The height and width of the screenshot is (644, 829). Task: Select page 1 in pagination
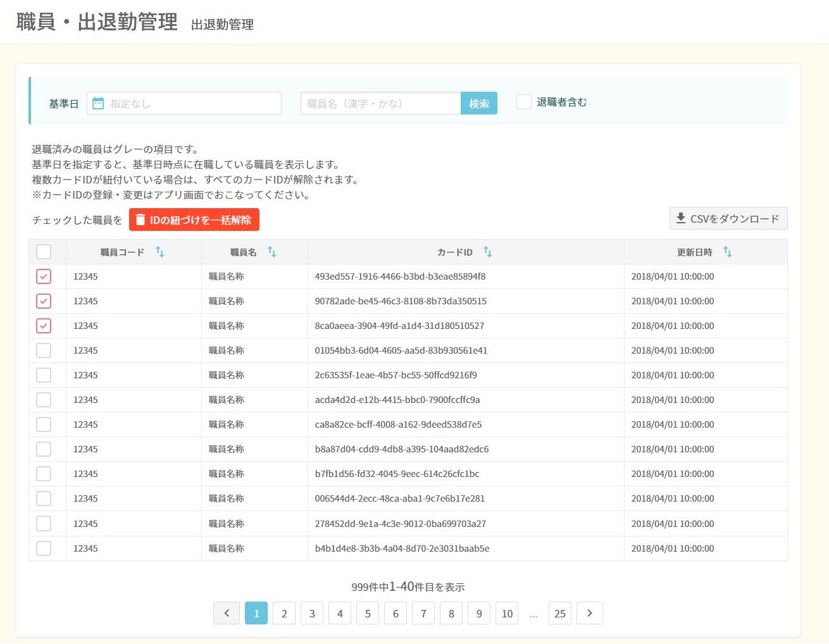(x=256, y=613)
